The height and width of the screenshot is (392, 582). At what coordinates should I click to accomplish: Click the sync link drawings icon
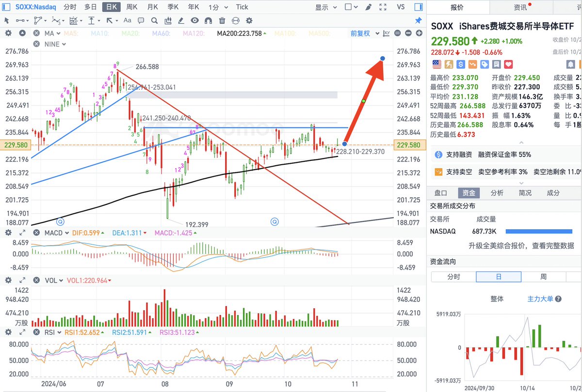click(x=236, y=20)
